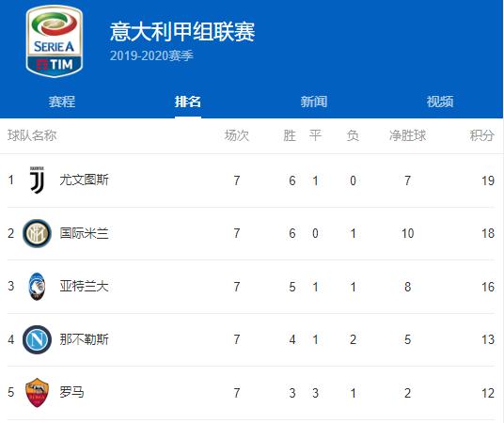The width and height of the screenshot is (504, 423).
Task: Open the 视频 video tab
Action: (440, 102)
